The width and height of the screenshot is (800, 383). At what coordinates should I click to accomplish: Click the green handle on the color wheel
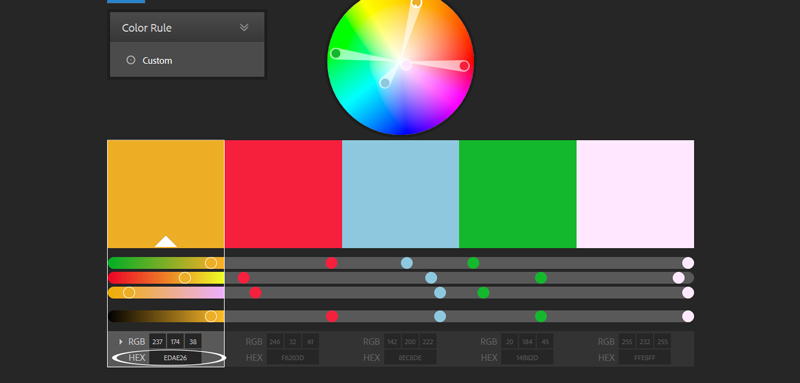(336, 54)
